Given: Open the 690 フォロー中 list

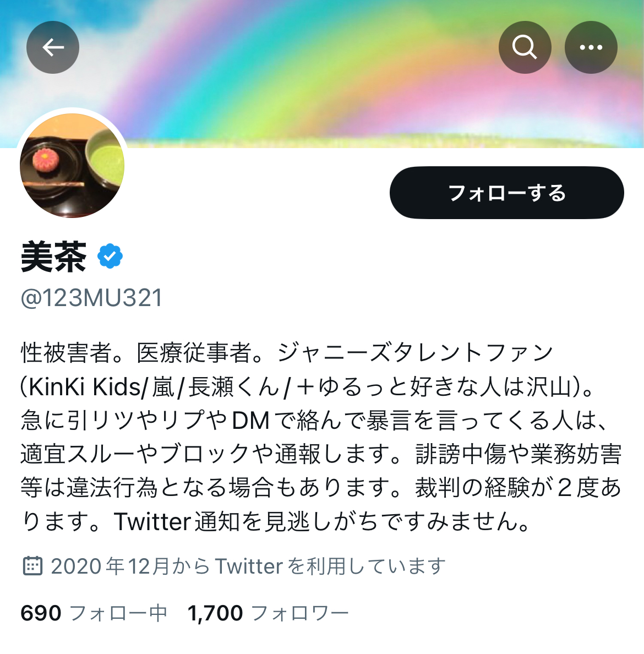Looking at the screenshot, I should [x=94, y=613].
